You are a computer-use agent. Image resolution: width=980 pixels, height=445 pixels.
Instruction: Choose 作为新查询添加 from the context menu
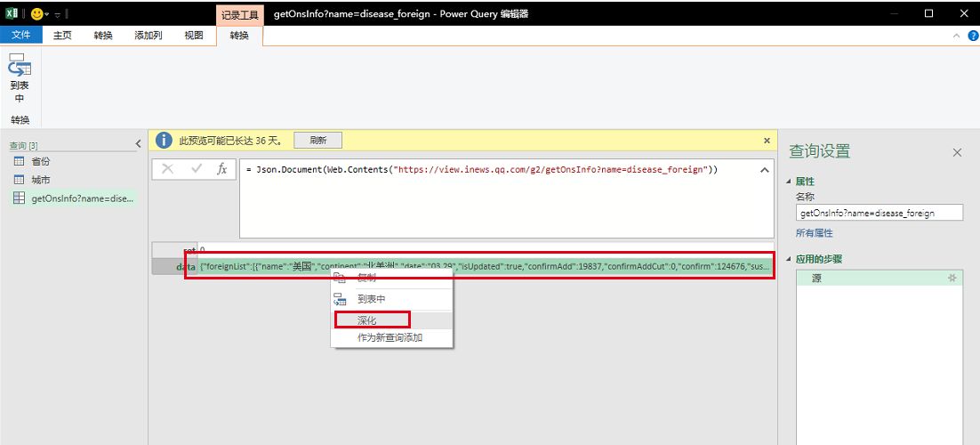coord(392,337)
